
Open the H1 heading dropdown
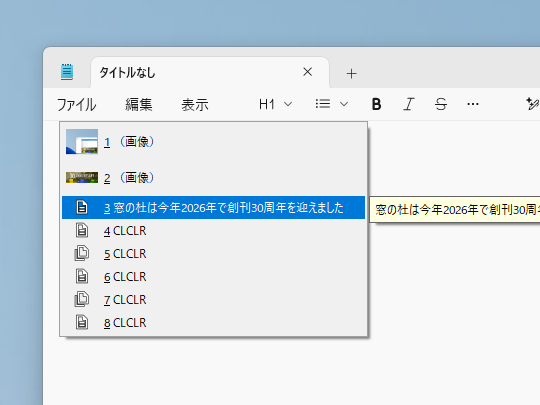pos(275,104)
